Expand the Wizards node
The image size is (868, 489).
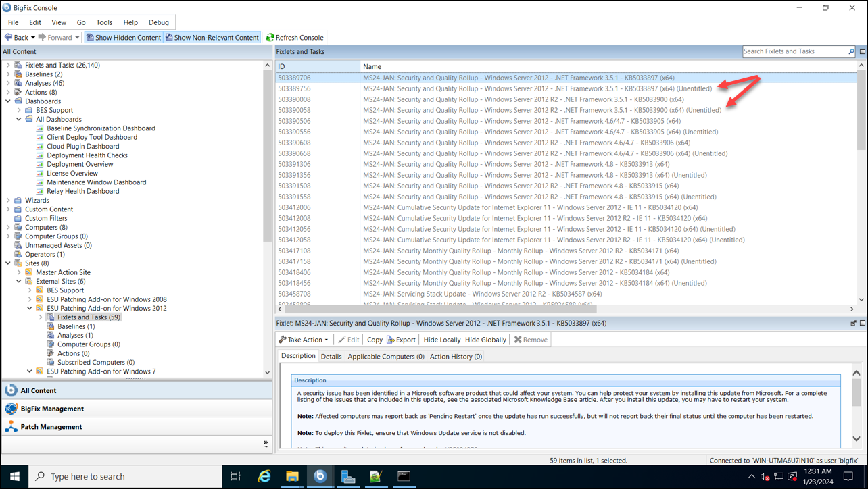click(8, 200)
